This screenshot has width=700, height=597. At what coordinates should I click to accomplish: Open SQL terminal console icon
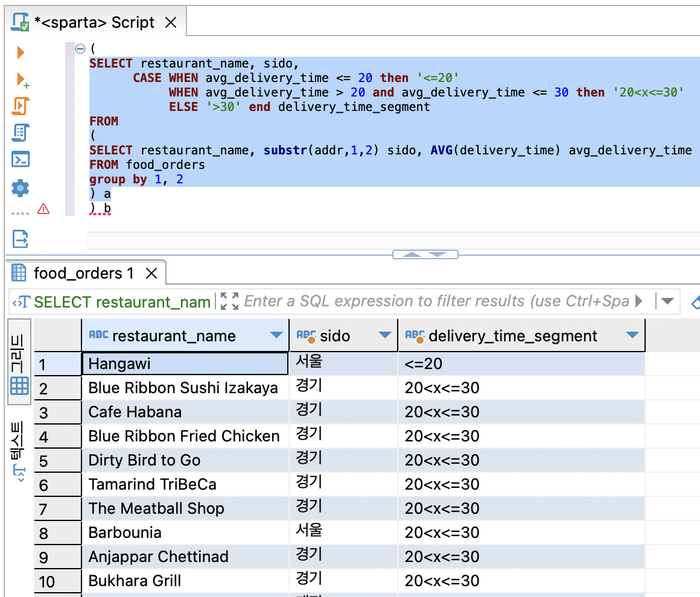point(21,159)
